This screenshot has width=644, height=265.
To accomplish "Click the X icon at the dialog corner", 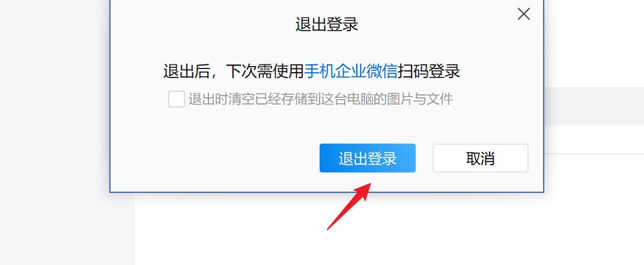I will 524,14.
